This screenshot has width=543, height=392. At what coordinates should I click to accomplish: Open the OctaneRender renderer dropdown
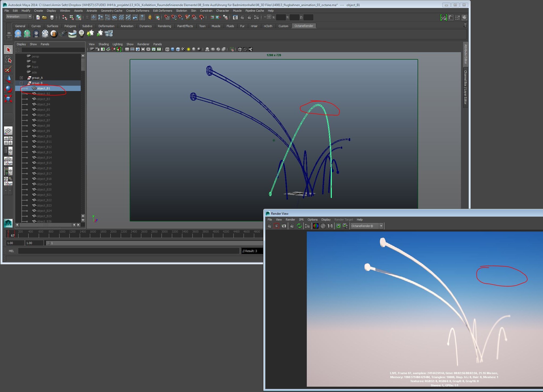pos(381,226)
